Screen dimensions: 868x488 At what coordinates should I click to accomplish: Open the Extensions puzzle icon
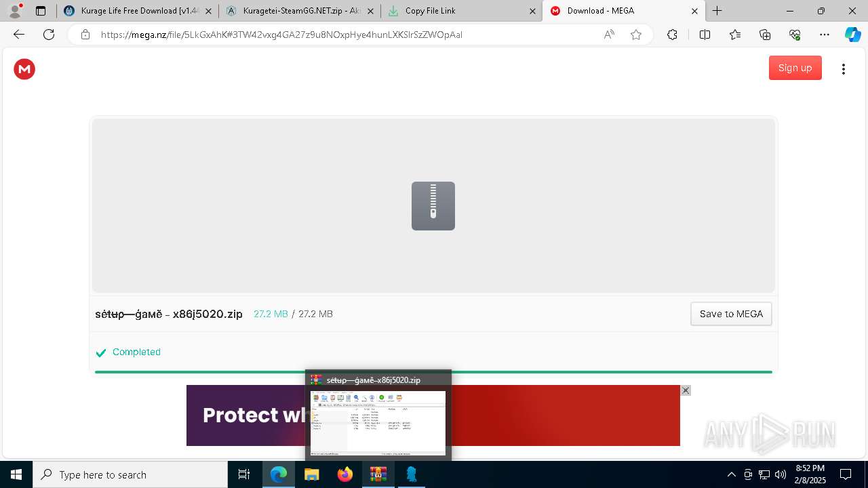[672, 35]
